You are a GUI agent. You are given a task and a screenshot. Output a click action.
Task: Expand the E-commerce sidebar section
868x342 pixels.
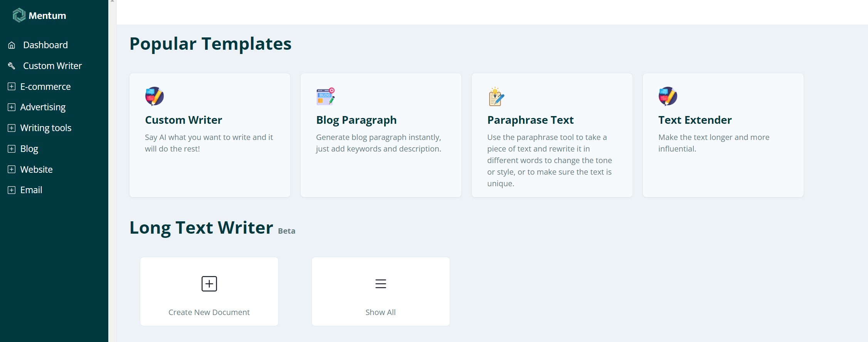pos(12,87)
